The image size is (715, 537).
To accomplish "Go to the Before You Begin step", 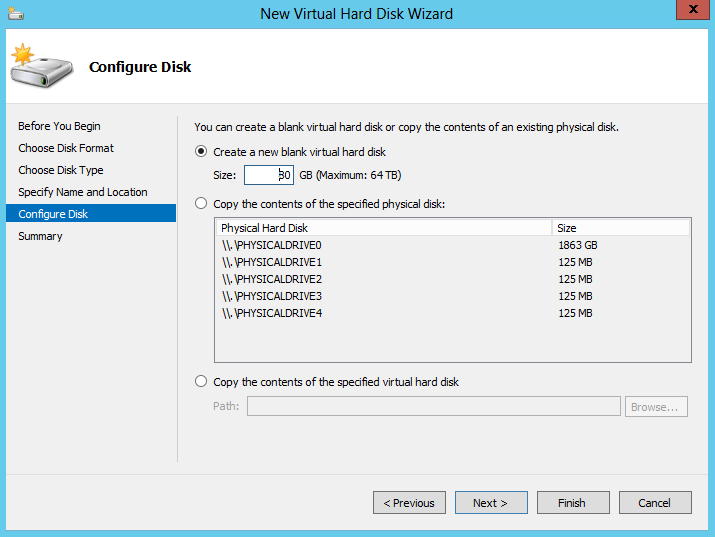I will pos(59,126).
